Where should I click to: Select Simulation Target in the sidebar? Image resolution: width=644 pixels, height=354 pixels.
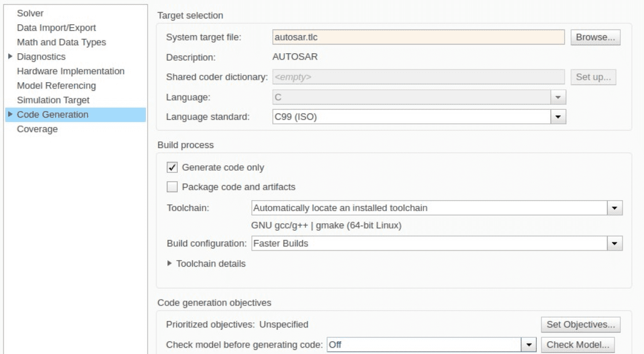point(53,100)
